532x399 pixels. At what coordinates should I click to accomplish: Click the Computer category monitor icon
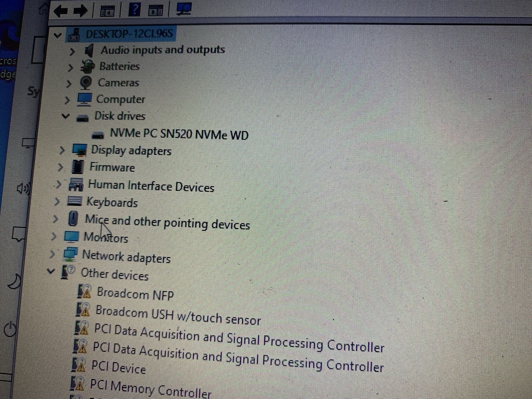[84, 99]
